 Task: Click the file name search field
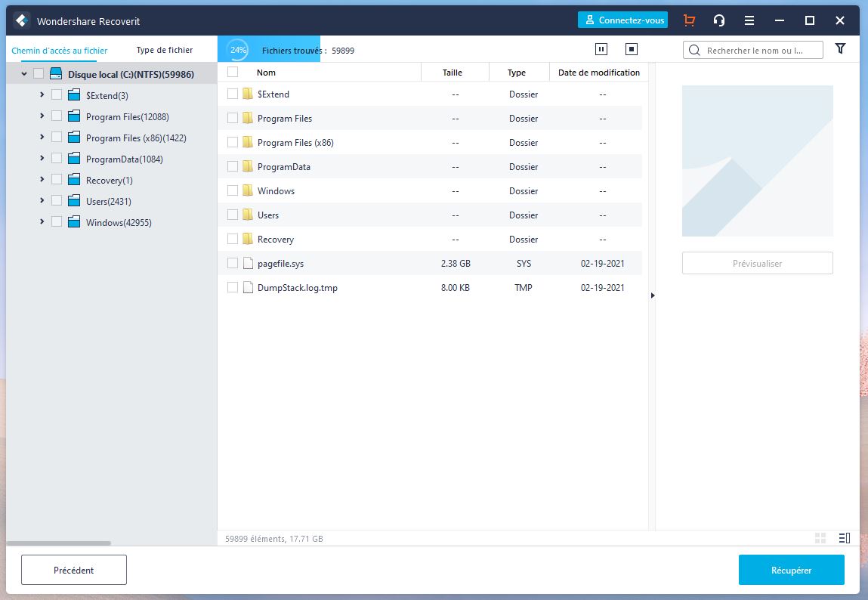[761, 51]
